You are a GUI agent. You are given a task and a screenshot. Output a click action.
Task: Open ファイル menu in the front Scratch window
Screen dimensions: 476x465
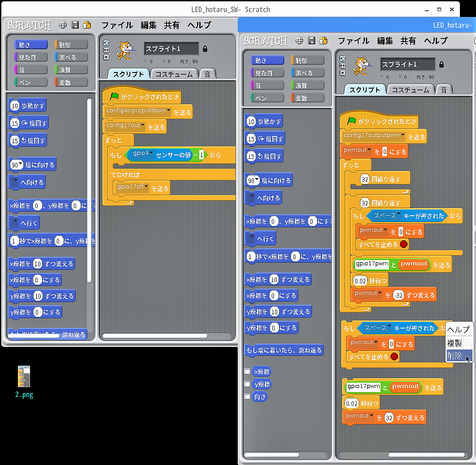353,41
